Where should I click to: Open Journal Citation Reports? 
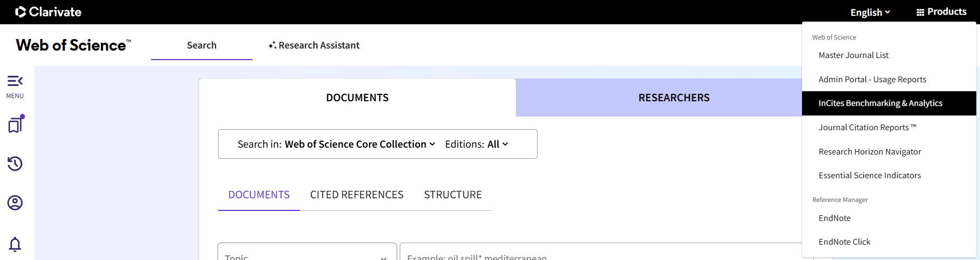pyautogui.click(x=867, y=128)
